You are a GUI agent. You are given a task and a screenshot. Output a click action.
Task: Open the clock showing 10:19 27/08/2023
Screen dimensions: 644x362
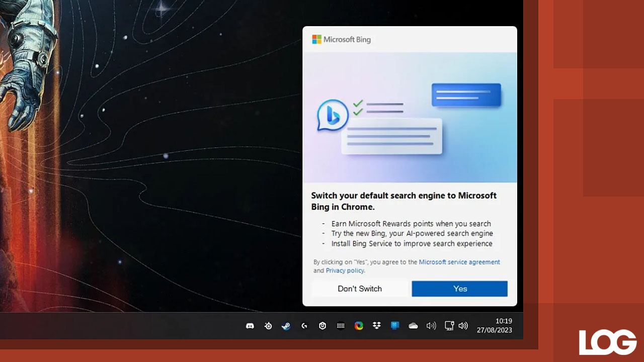495,326
